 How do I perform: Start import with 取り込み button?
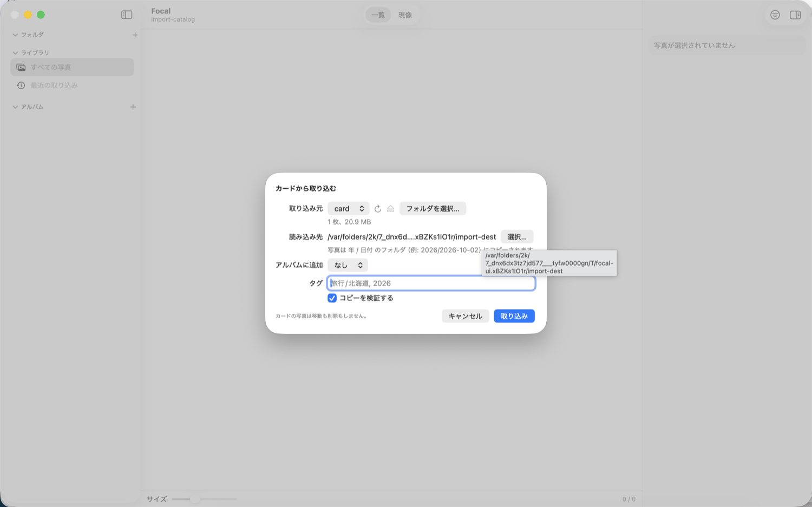pos(514,316)
